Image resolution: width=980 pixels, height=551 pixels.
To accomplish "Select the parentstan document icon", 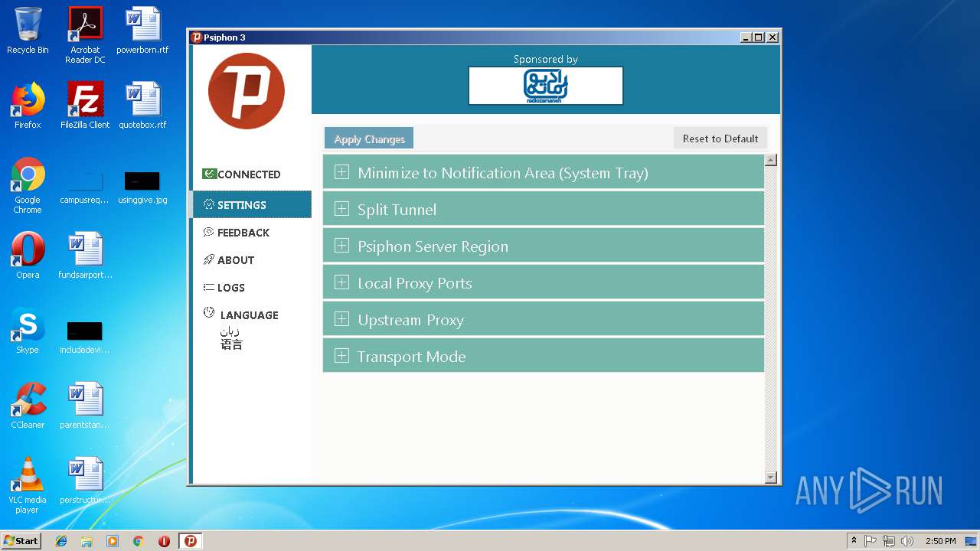I will [85, 406].
